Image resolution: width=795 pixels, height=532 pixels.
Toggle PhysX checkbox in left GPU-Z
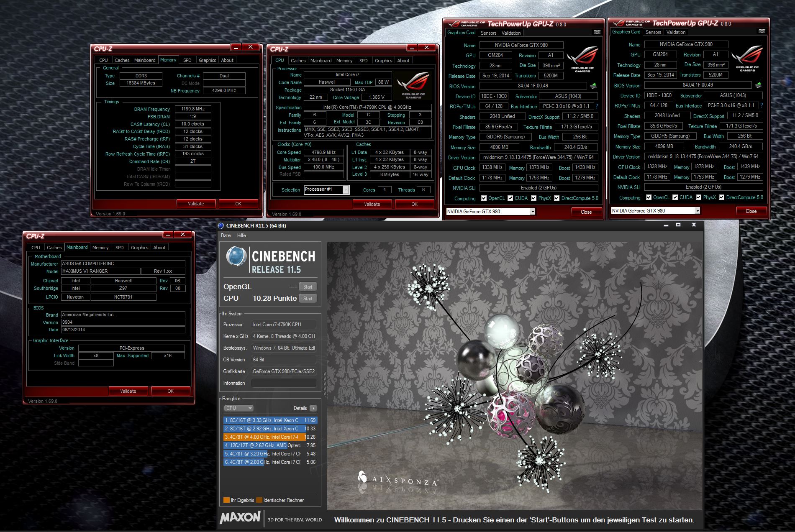coord(533,198)
